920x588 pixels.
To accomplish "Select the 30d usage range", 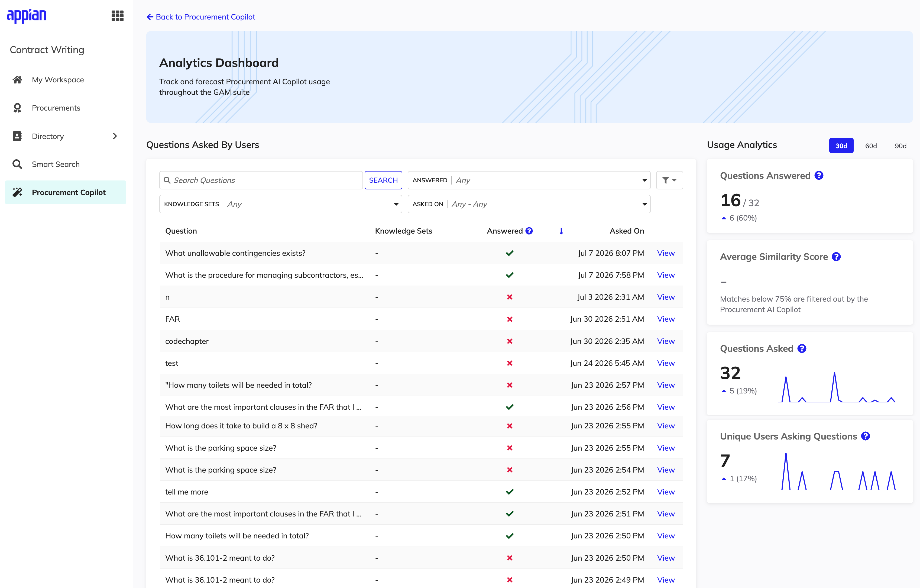I will (x=841, y=146).
